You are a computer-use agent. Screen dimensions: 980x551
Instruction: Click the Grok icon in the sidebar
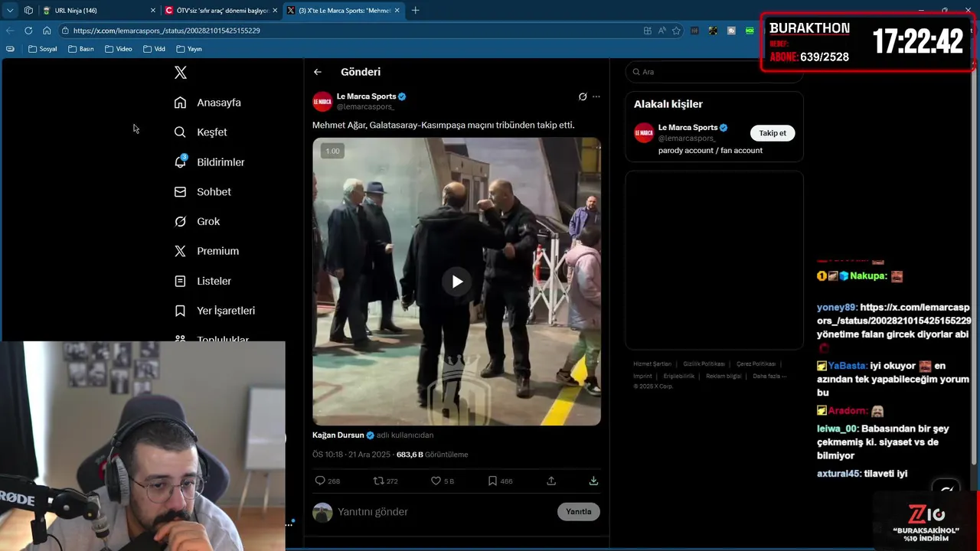[x=181, y=221]
